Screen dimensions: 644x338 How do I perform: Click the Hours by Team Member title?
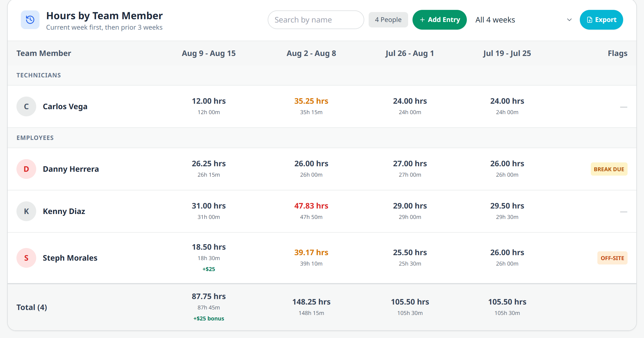click(x=104, y=16)
